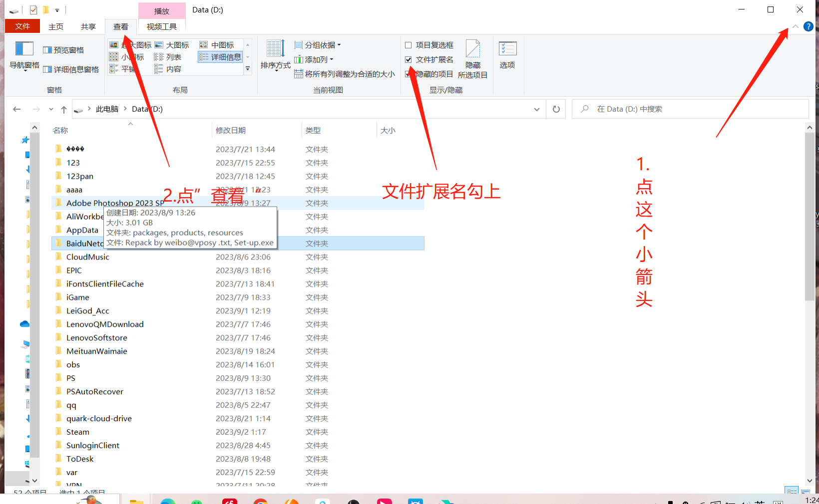Viewport: 819px width, 504px height.
Task: Collapse the ribbon with the small arrow
Action: tap(795, 26)
